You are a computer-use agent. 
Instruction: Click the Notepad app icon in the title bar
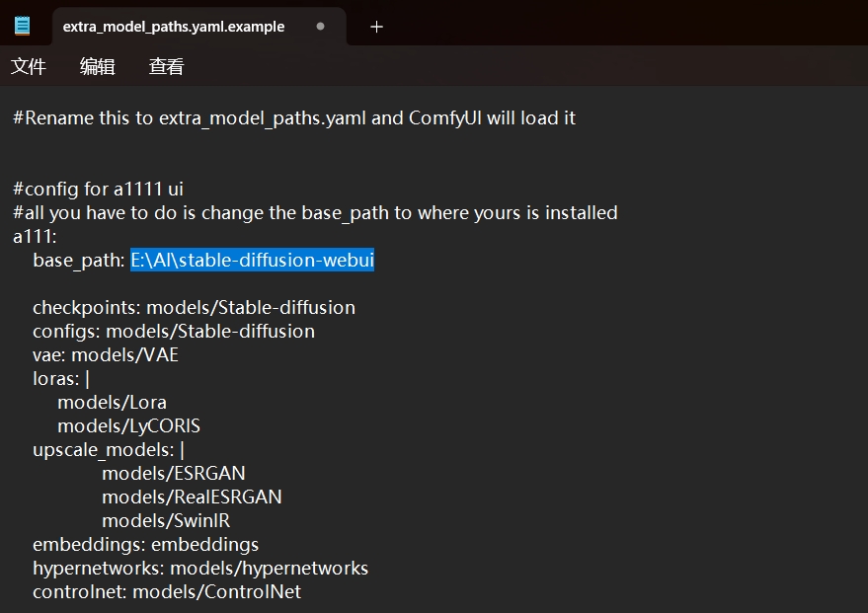(21, 25)
